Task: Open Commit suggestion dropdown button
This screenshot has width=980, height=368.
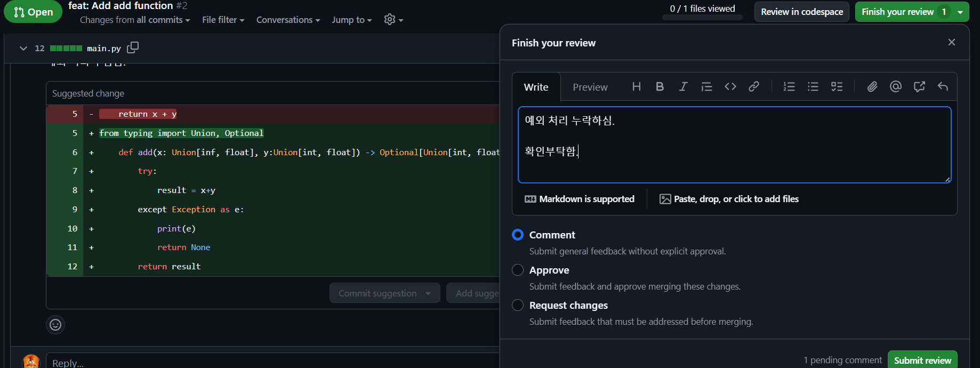Action: coord(385,293)
